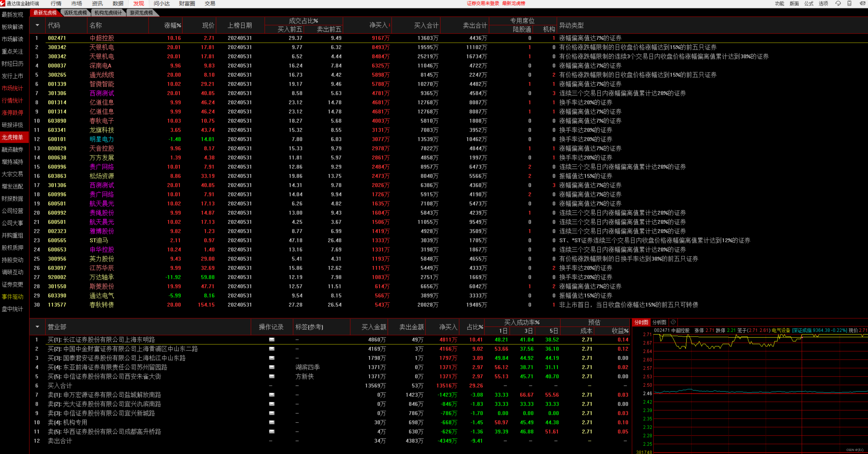Screen dimensions: 868x454
Task: Open record envelope icon for 买(1) 长江证券 row
Action: [x=272, y=340]
